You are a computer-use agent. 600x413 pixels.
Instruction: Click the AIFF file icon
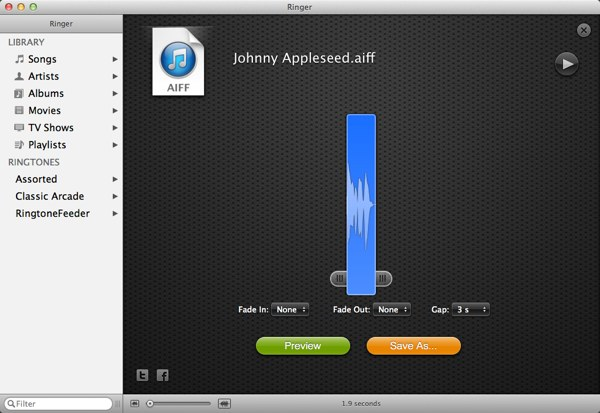tap(178, 61)
